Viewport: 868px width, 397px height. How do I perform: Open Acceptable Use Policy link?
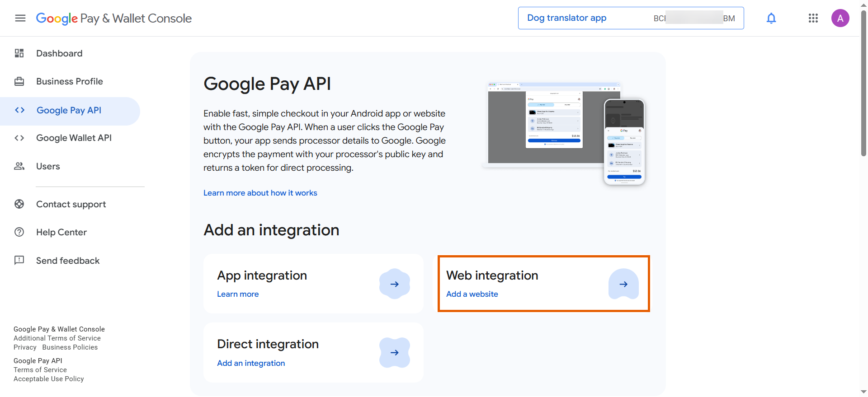(49, 379)
